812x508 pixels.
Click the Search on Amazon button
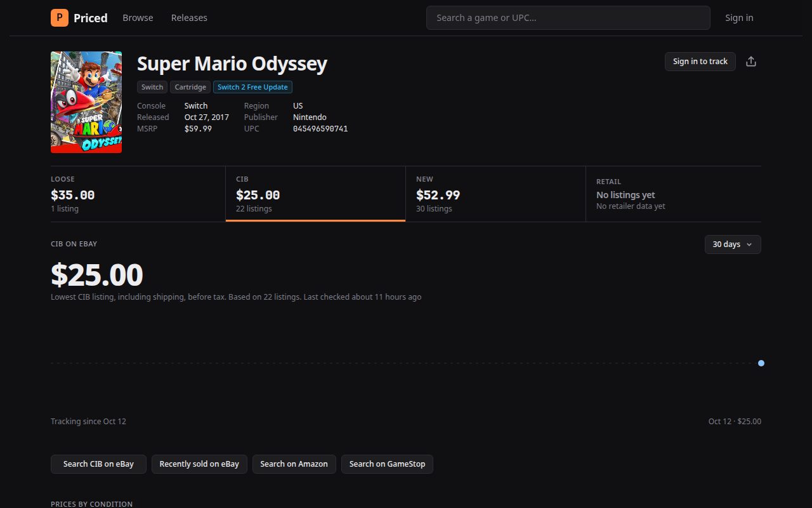pos(294,464)
